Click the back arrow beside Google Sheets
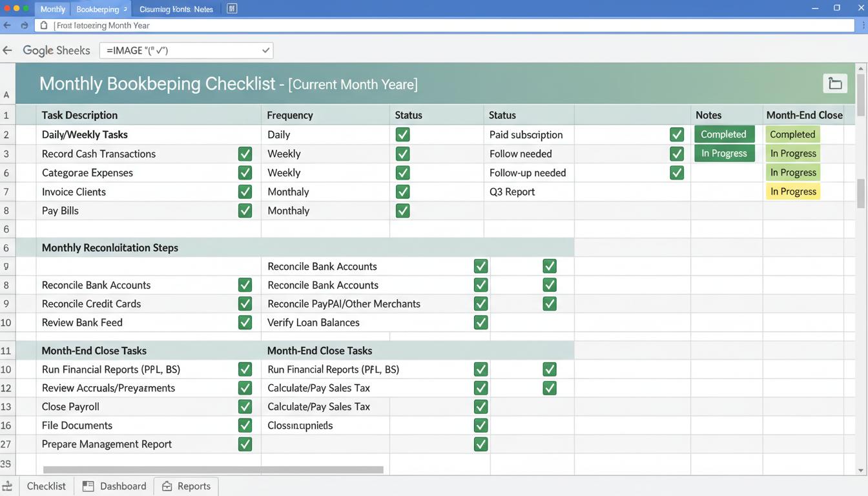The width and height of the screenshot is (868, 496). 8,50
